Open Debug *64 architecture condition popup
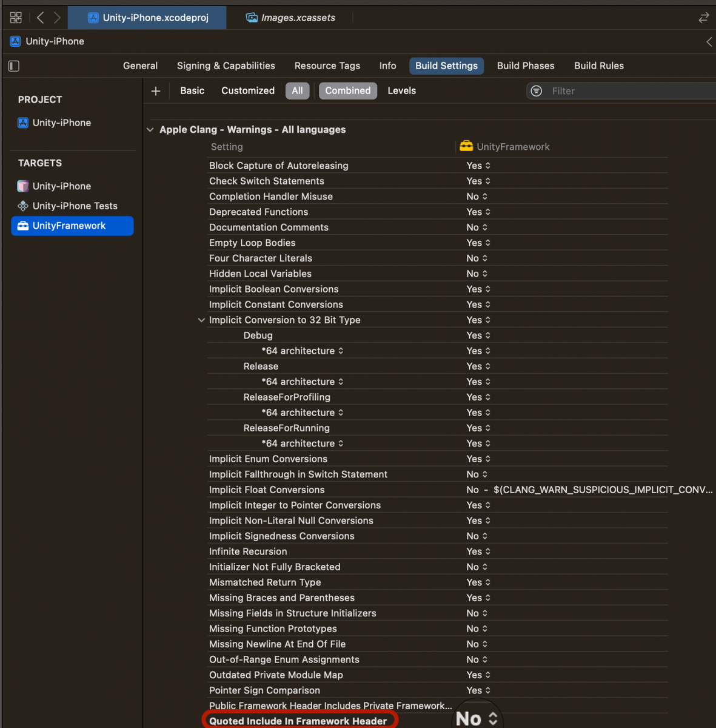This screenshot has width=716, height=728. 303,351
